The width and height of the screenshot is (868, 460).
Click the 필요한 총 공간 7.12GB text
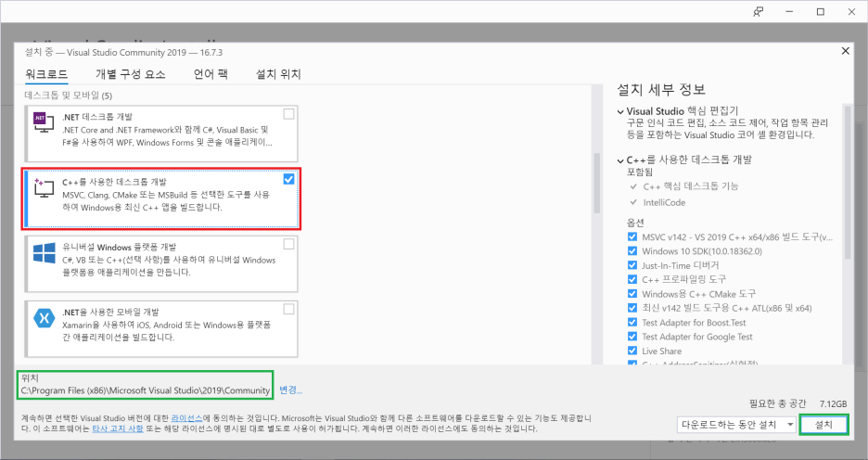[798, 403]
